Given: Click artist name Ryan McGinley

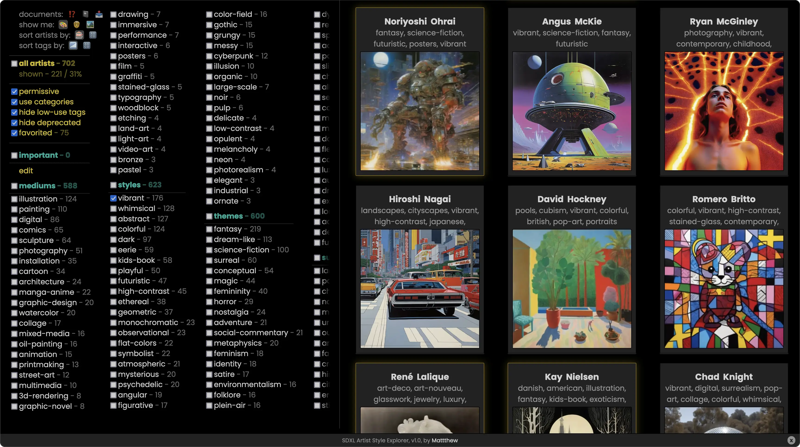Looking at the screenshot, I should [723, 21].
